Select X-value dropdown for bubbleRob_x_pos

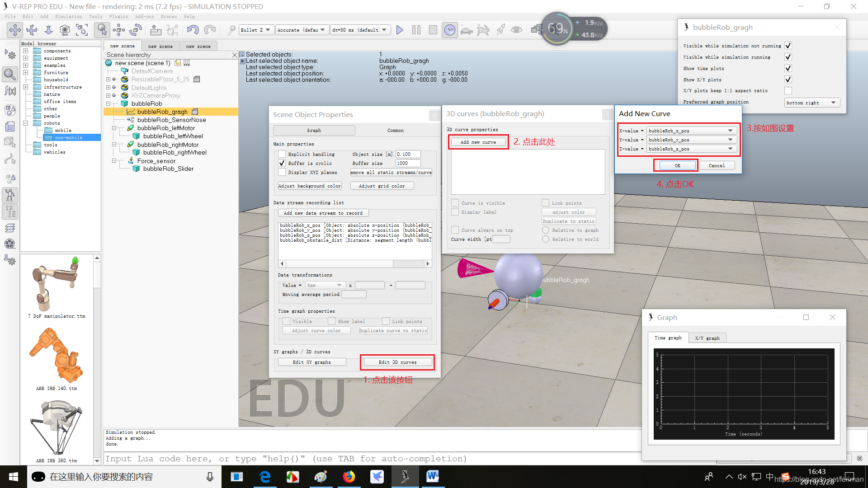pos(689,130)
